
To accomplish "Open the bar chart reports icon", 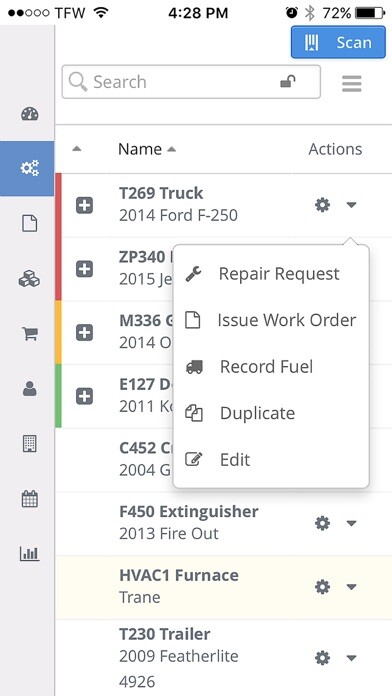I will tap(30, 554).
